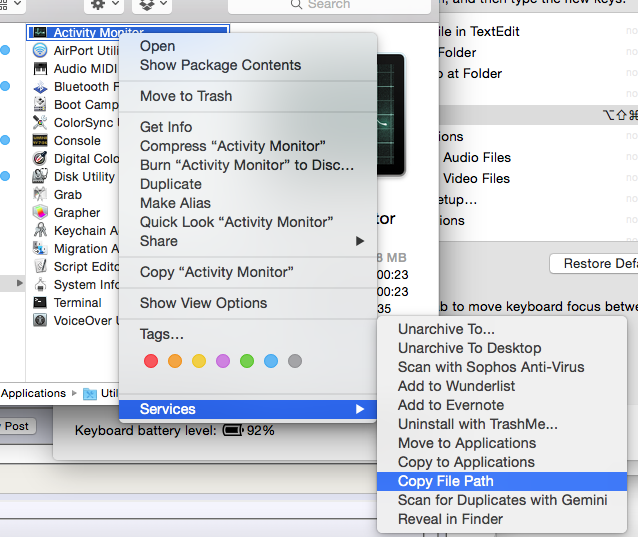Select Scan for Duplicates with Gemini
The image size is (638, 537).
pyautogui.click(x=503, y=500)
